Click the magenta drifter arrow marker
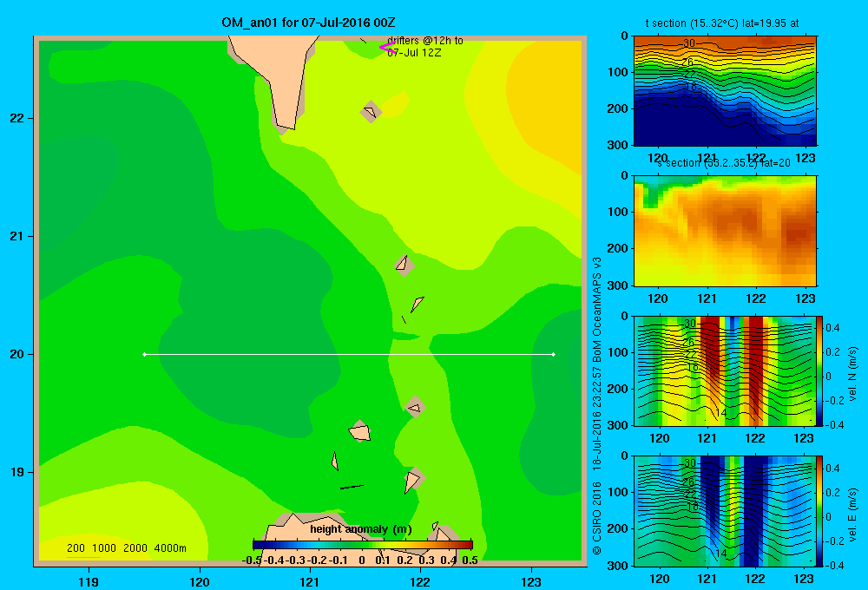The image size is (868, 590). 386,47
